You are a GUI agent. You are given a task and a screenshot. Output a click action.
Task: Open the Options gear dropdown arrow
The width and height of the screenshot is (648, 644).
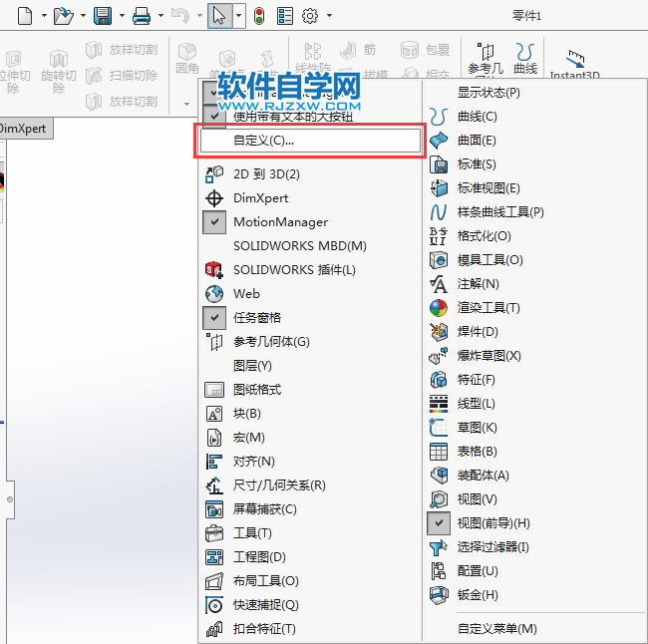(x=329, y=16)
